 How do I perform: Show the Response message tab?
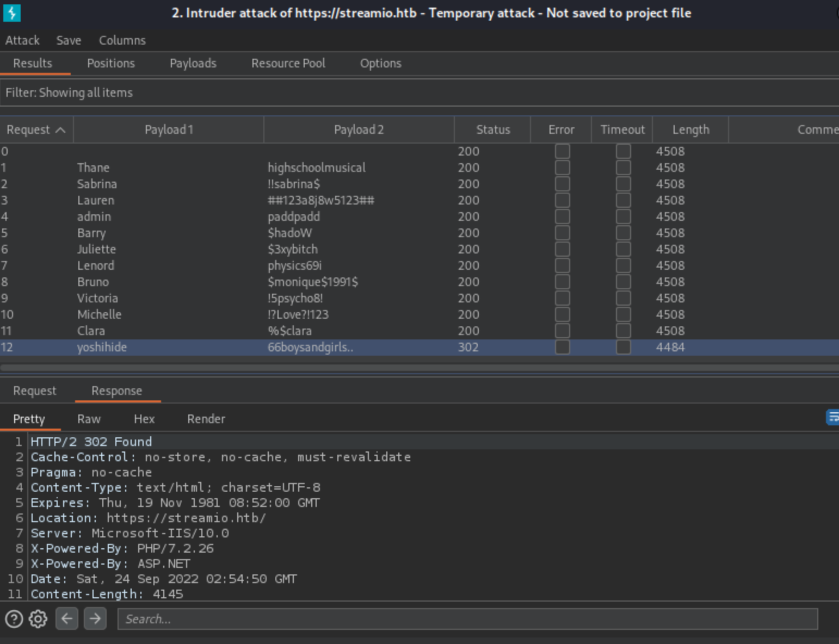(117, 391)
